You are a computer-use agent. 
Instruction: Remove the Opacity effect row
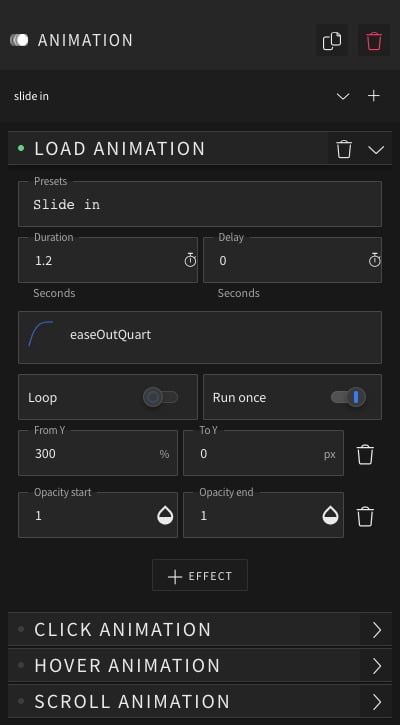(x=365, y=516)
